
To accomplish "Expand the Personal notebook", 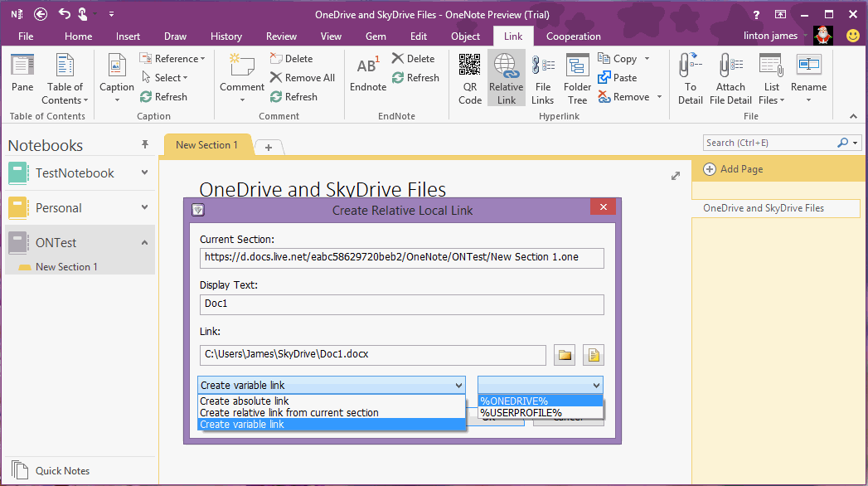I will pyautogui.click(x=144, y=207).
